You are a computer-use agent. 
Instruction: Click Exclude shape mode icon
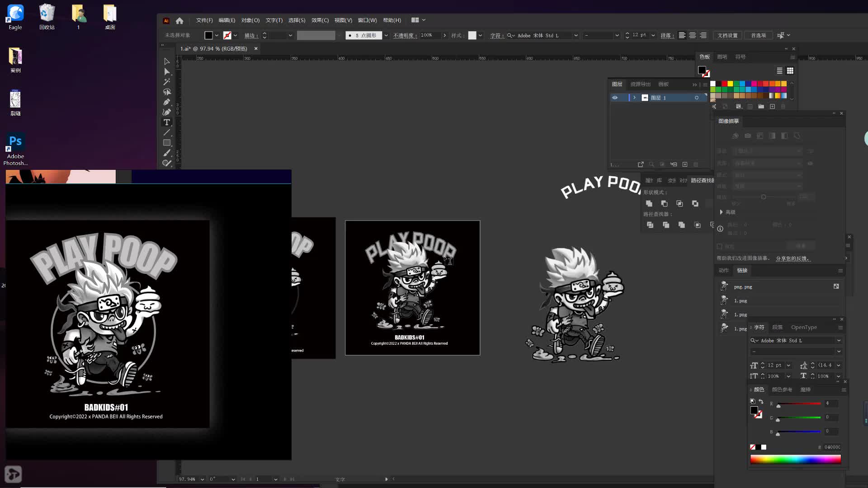(x=695, y=204)
